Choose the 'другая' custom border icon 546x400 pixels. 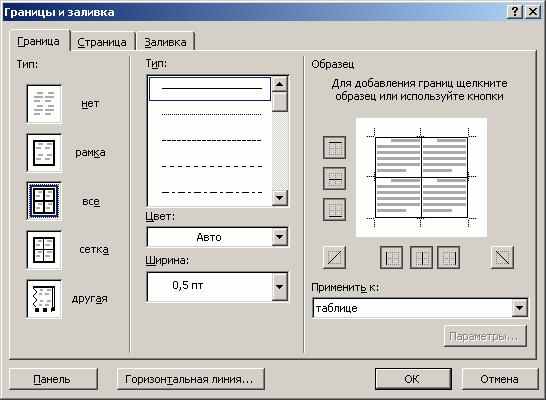click(44, 299)
